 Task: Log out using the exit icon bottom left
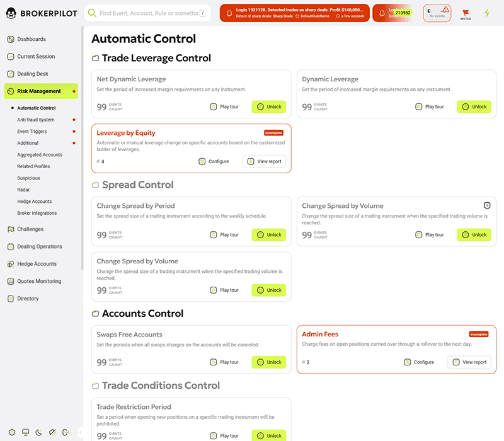tap(66, 432)
